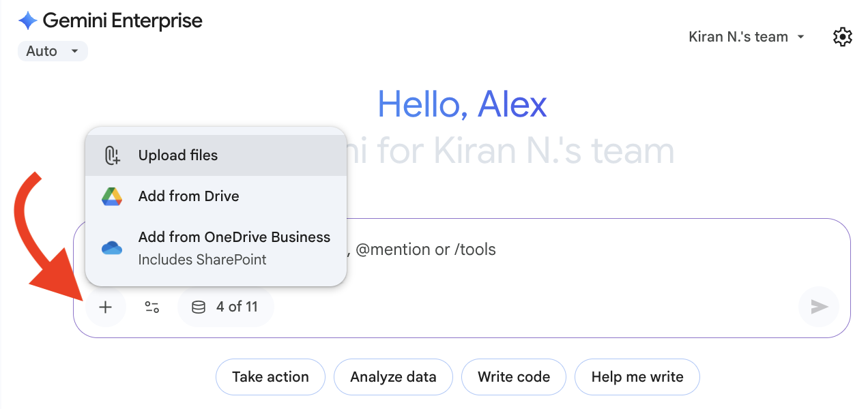The height and width of the screenshot is (409, 868).
Task: Choose Upload files from the menu
Action: click(x=178, y=155)
